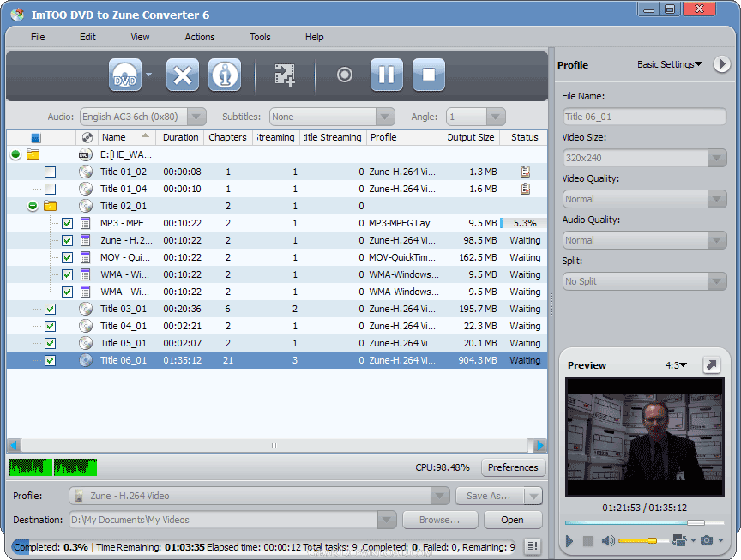
Task: Open the camera snapshot dropdown arrow
Action: (720, 540)
